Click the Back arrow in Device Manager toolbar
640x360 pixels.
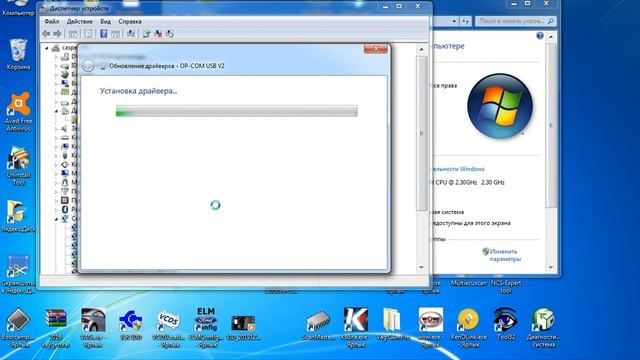46,34
